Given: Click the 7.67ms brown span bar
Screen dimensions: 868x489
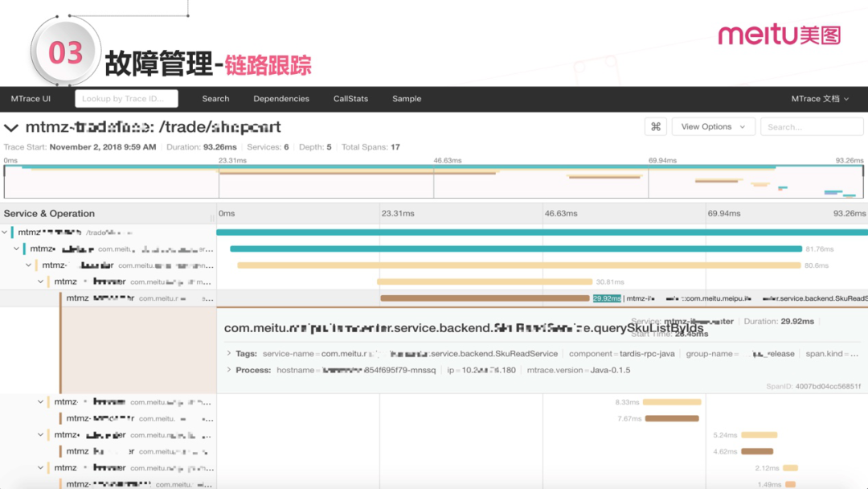Looking at the screenshot, I should coord(672,418).
